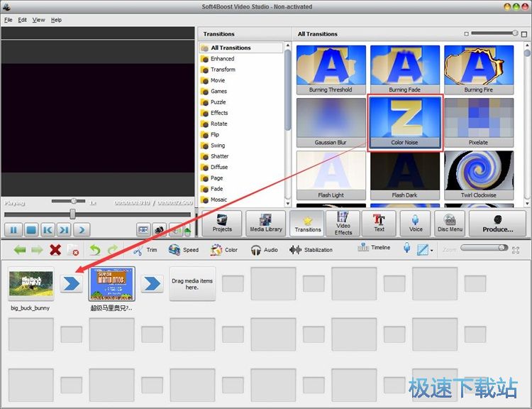Open the Help menu
The image size is (532, 409).
pos(56,20)
